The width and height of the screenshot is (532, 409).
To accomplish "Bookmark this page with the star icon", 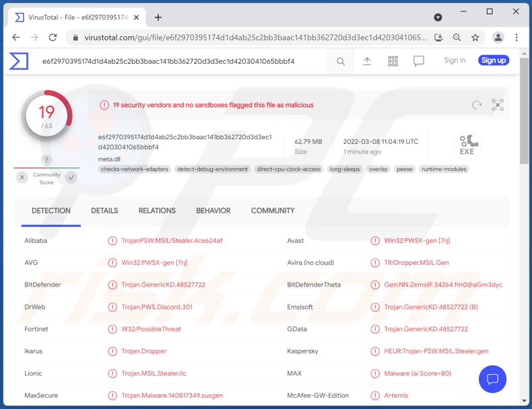I will click(x=475, y=38).
